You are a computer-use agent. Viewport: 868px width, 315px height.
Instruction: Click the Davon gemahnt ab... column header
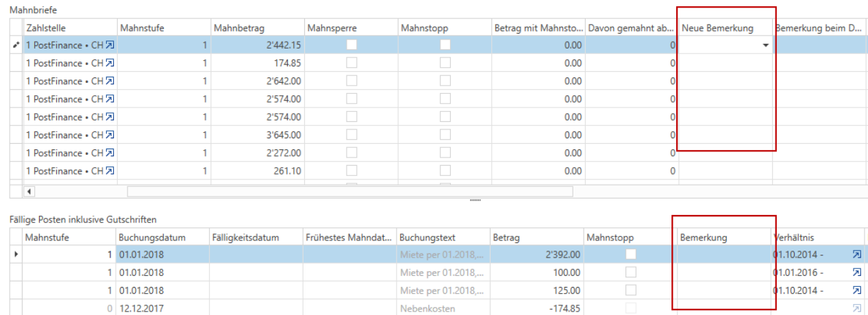coord(632,28)
